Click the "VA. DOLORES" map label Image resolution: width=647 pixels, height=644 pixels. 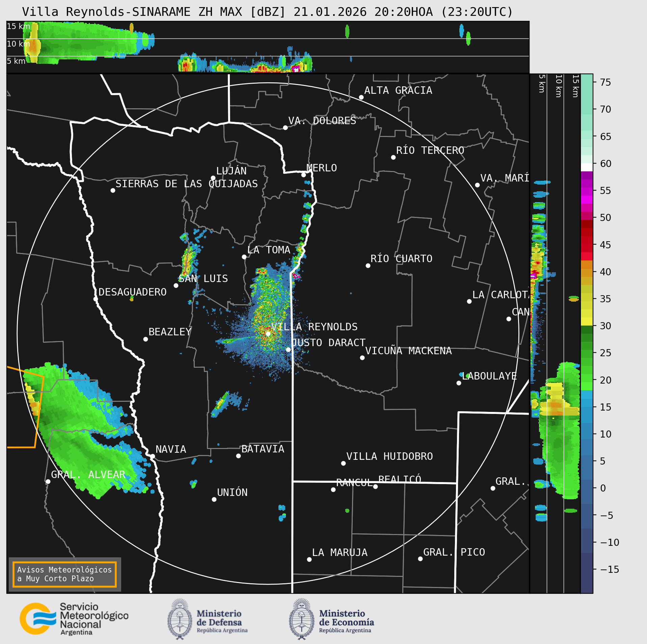(322, 120)
